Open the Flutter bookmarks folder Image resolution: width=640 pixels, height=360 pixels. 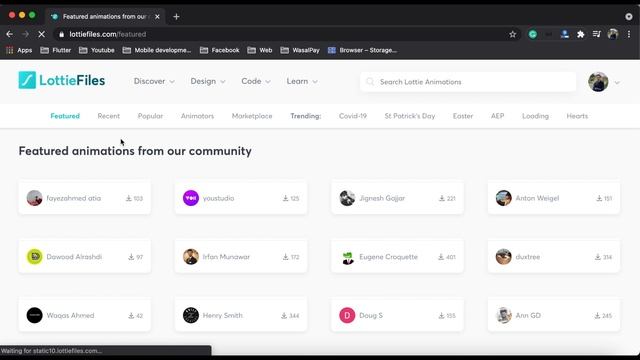coord(56,50)
